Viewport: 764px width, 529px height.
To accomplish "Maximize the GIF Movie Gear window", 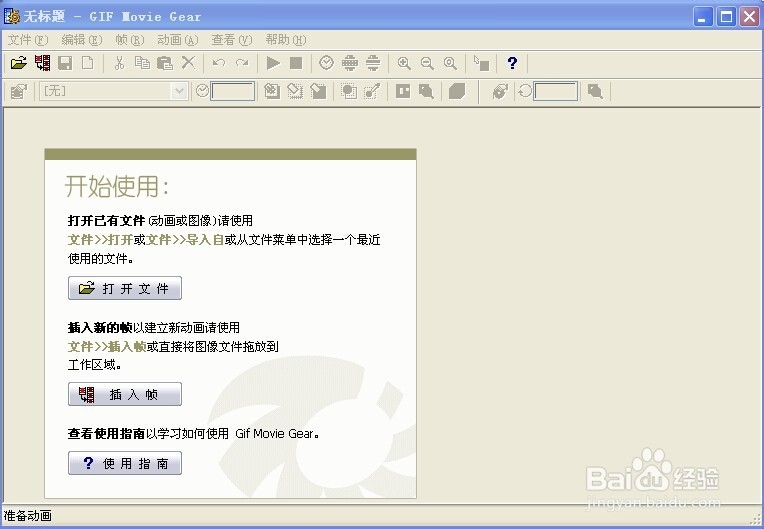I will (x=726, y=17).
